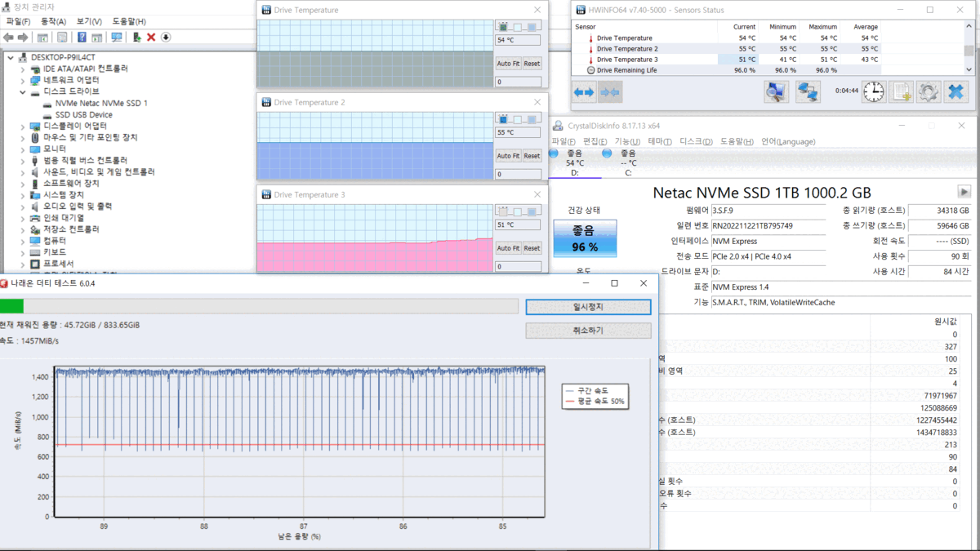
Task: Click 일시정지 pause button in dirty test
Action: pos(588,307)
